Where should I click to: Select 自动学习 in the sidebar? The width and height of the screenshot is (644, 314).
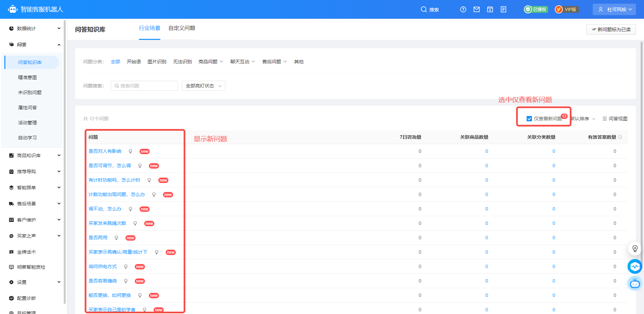click(x=28, y=138)
